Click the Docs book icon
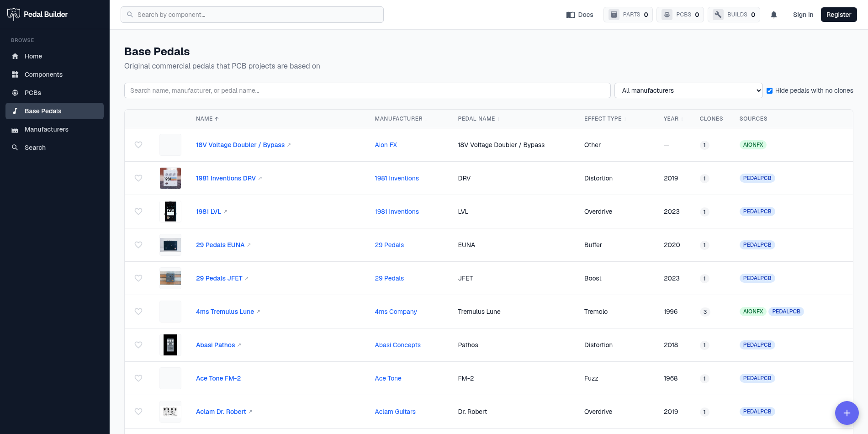868x434 pixels. (x=570, y=15)
